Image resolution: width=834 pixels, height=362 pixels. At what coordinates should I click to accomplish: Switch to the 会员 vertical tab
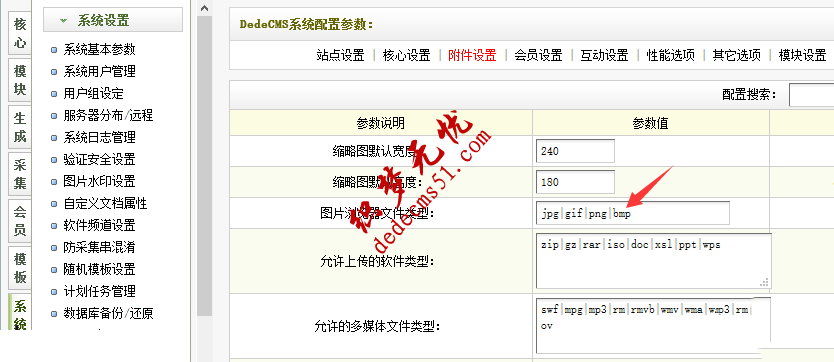click(x=20, y=221)
